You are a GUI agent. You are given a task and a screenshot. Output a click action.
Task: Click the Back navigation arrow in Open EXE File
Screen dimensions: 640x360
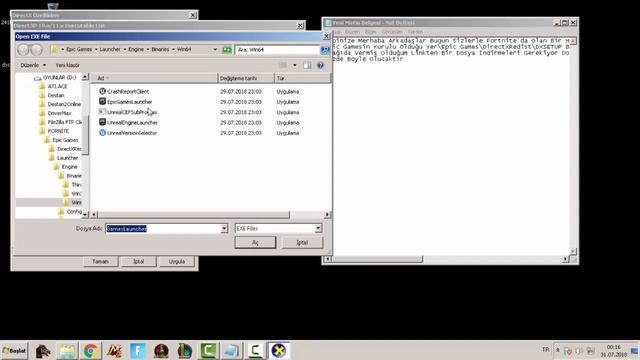pos(23,50)
